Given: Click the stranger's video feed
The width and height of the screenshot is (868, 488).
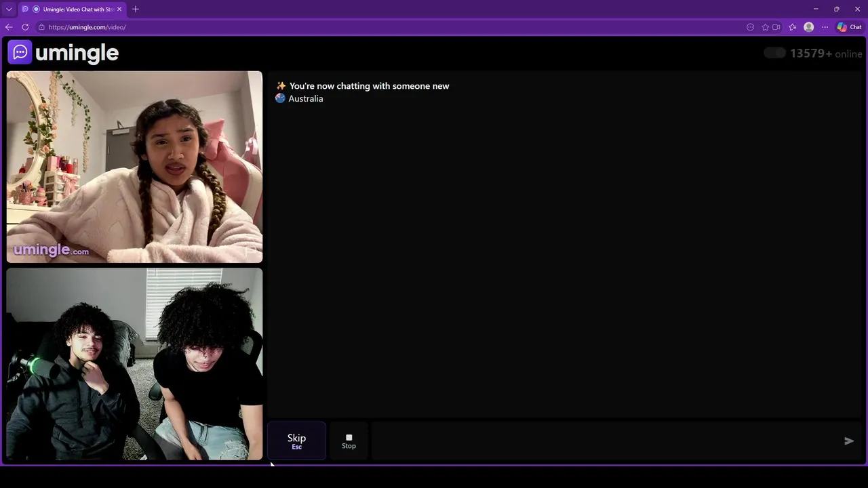Looking at the screenshot, I should pos(134,167).
